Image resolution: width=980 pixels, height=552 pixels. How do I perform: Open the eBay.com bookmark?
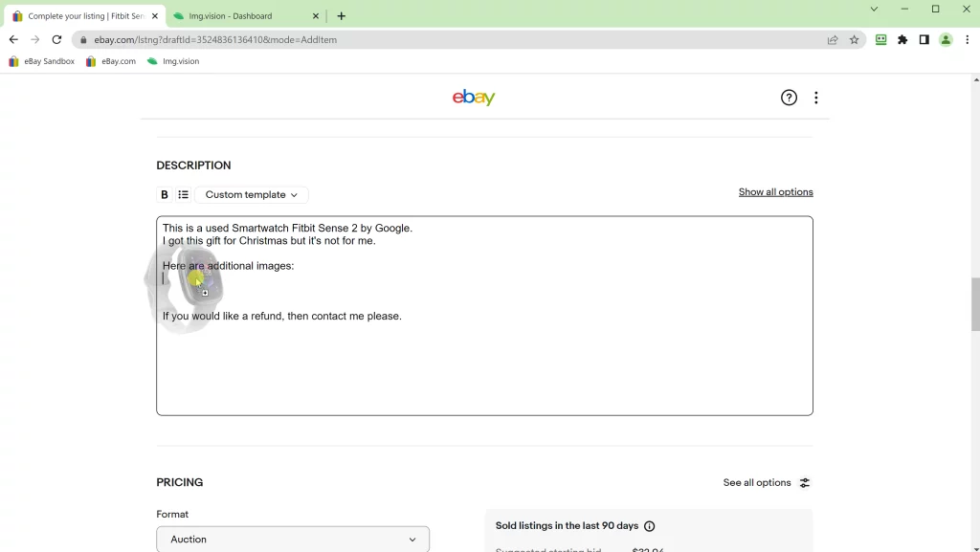(111, 61)
